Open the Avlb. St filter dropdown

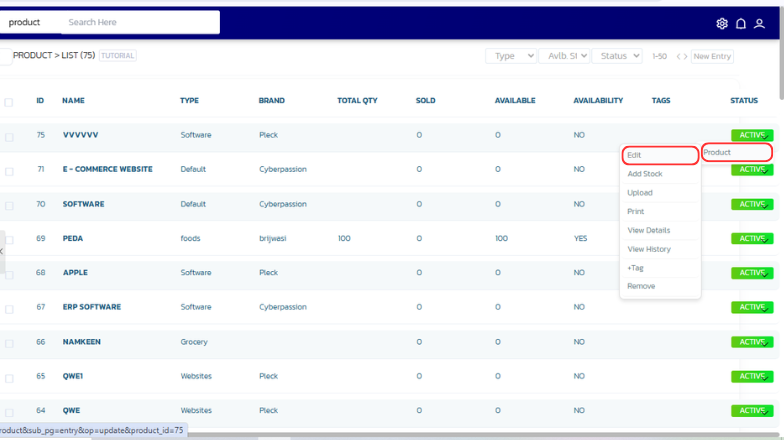pyautogui.click(x=565, y=56)
